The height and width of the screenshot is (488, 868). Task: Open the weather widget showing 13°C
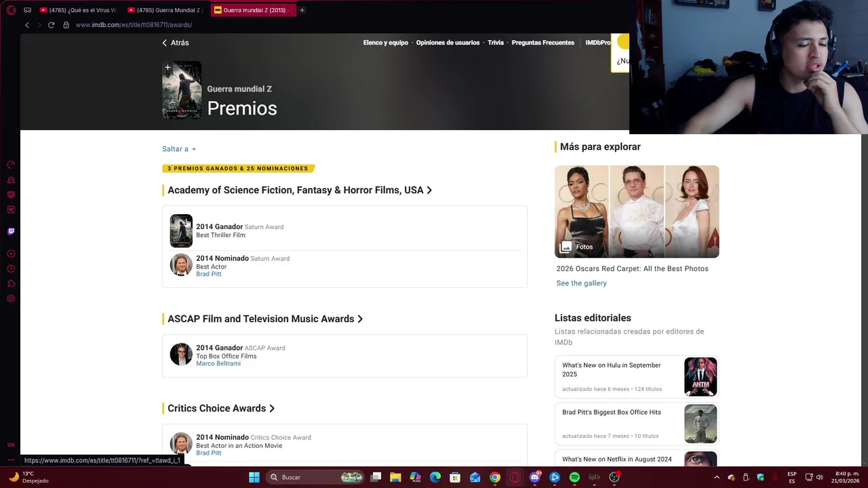click(27, 477)
